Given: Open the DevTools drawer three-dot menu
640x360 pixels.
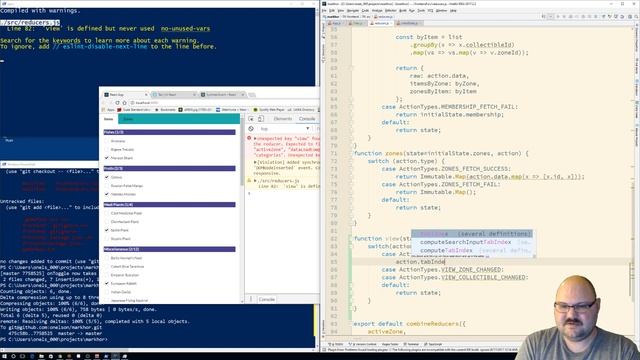Looking at the screenshot, I should click(x=251, y=299).
